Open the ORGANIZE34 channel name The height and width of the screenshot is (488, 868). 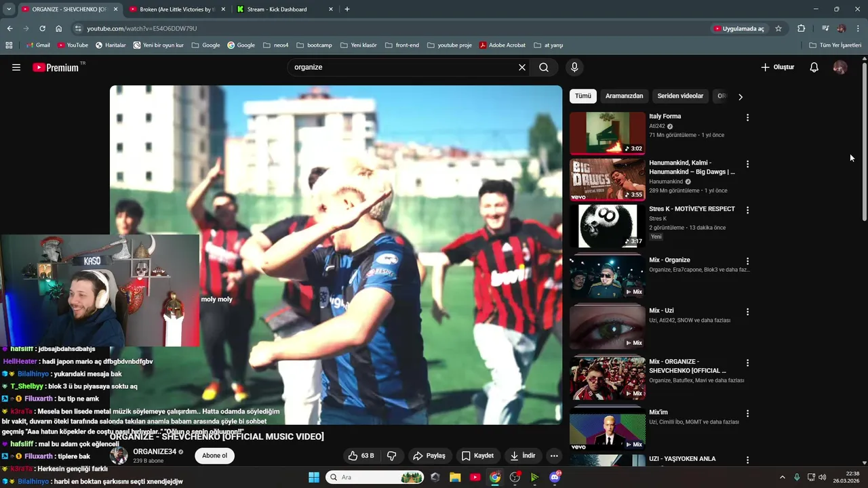[x=155, y=451]
